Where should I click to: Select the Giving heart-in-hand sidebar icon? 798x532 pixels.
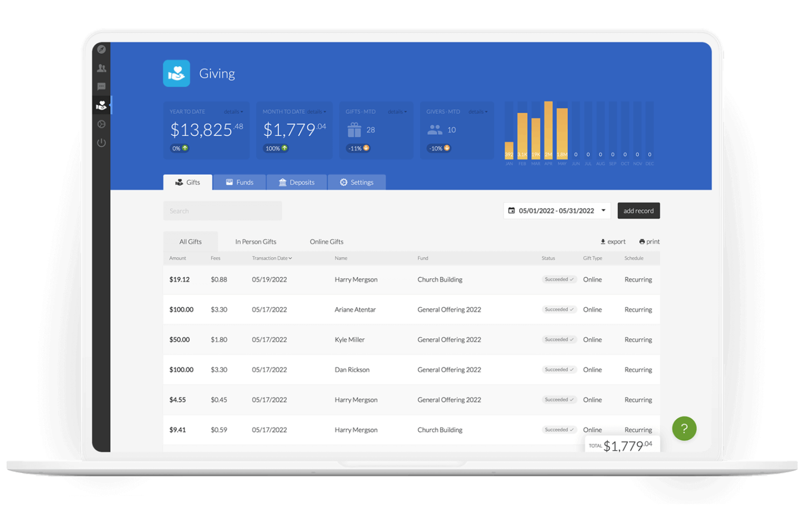click(101, 106)
